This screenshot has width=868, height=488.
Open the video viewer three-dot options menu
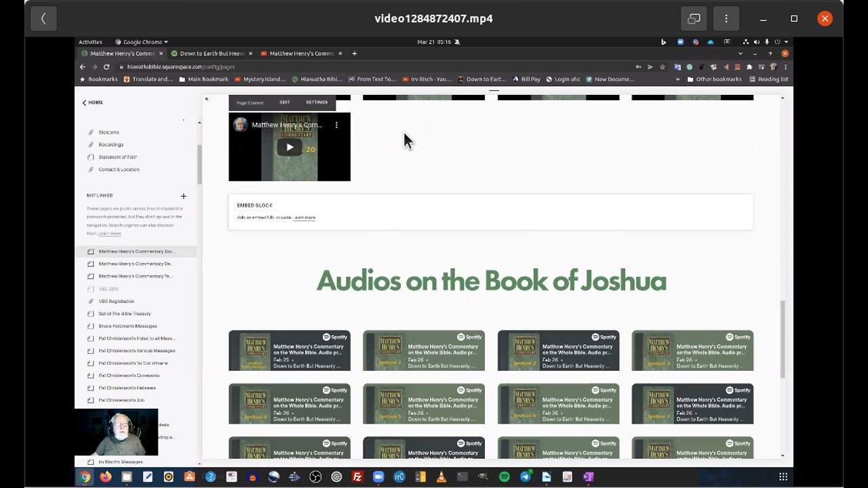[726, 19]
